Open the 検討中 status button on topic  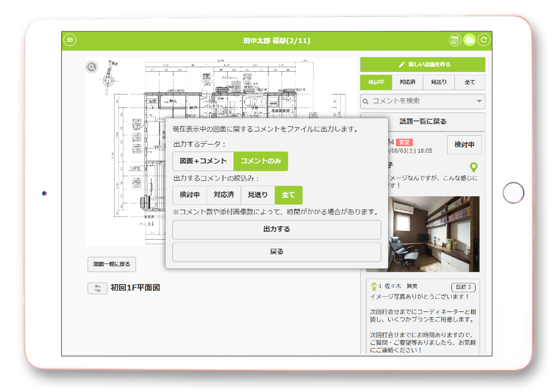[464, 145]
